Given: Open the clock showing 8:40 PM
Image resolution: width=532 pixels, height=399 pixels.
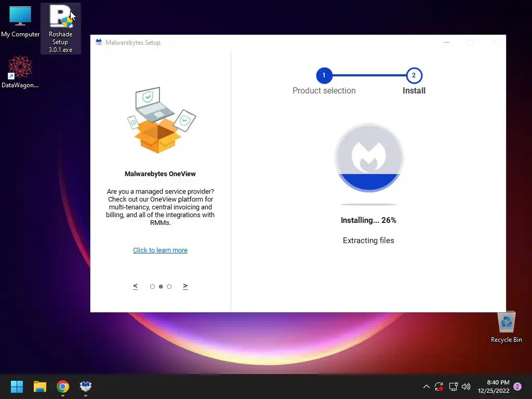Looking at the screenshot, I should pos(494,387).
